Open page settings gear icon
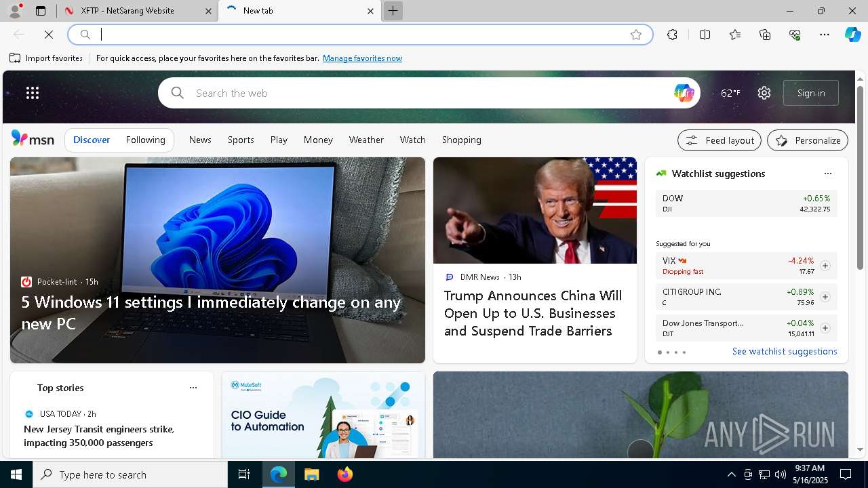Viewport: 868px width, 488px height. click(764, 93)
